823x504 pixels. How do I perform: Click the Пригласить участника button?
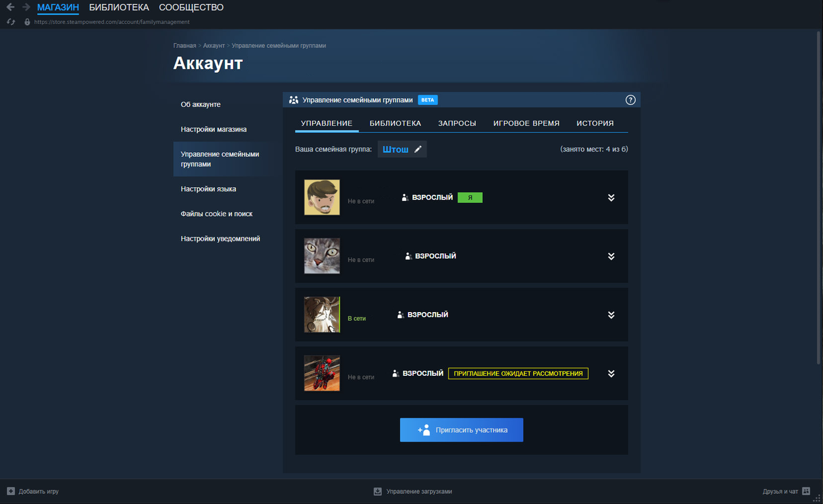point(462,430)
